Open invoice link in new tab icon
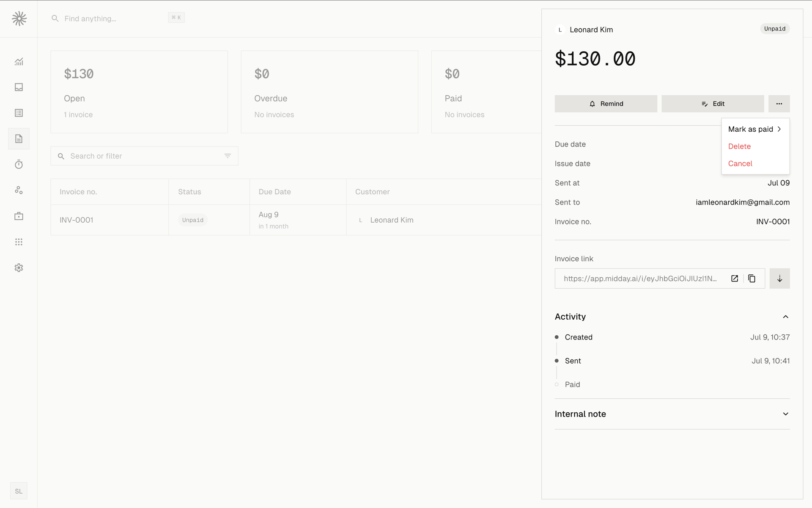 point(735,279)
